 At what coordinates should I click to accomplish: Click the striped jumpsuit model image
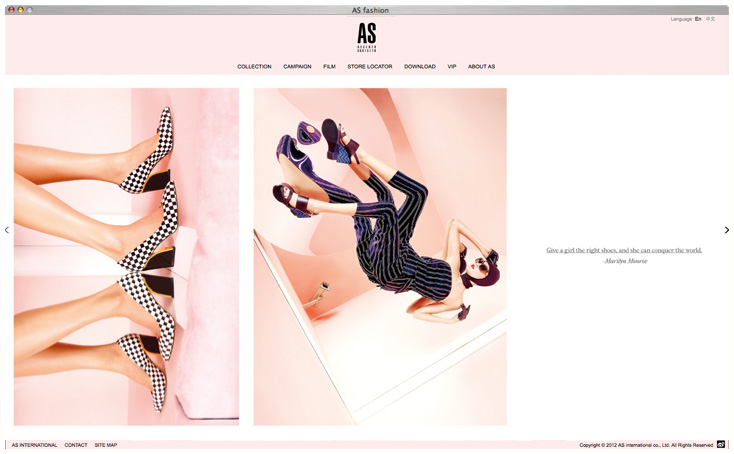point(380,257)
